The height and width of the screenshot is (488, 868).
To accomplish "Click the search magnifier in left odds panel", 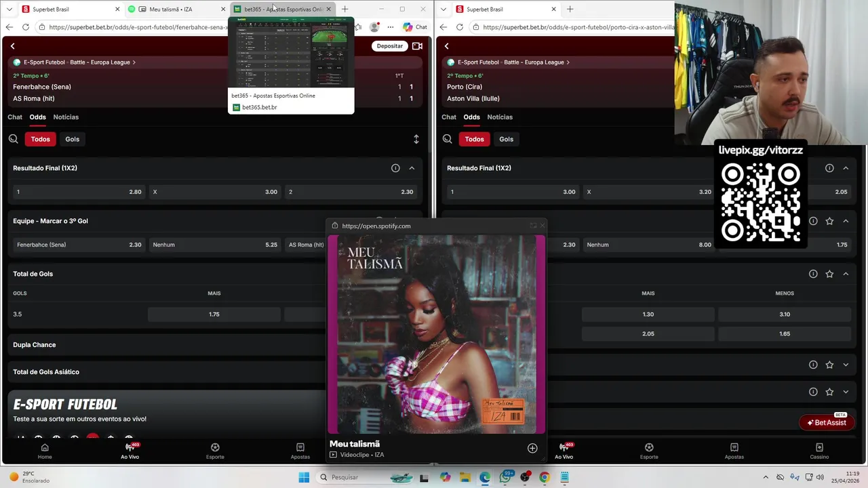I will click(14, 139).
